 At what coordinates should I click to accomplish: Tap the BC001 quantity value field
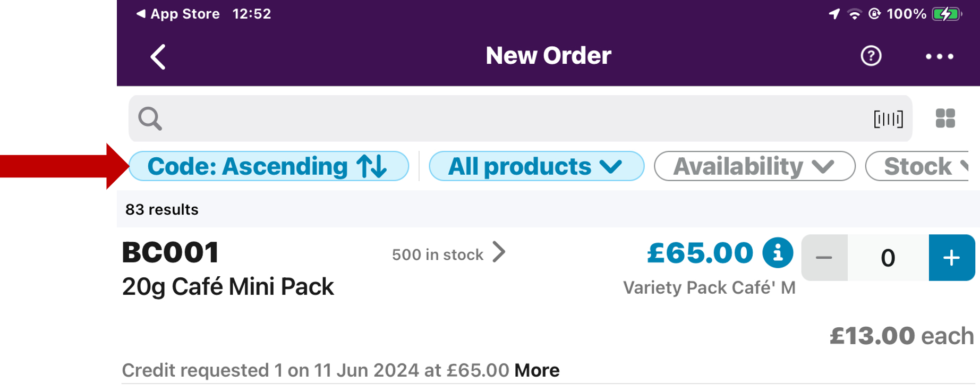tap(888, 258)
